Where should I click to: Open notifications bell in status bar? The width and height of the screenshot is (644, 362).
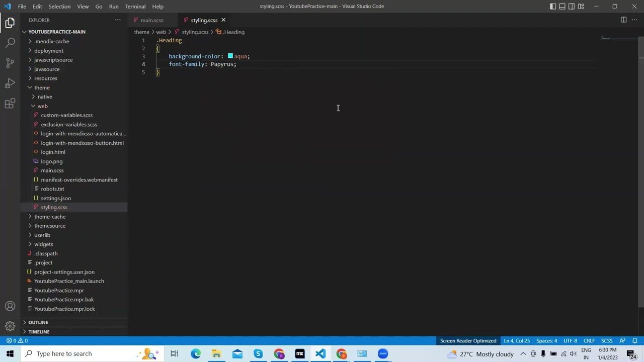point(635,340)
